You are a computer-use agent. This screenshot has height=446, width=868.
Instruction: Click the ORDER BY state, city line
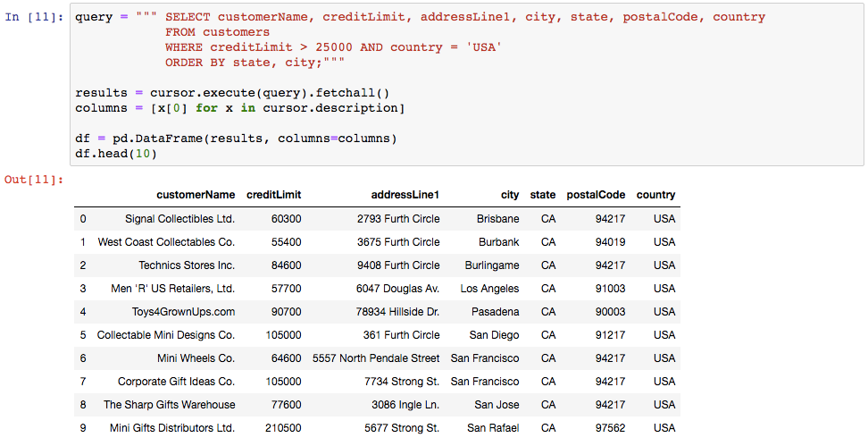click(x=255, y=63)
